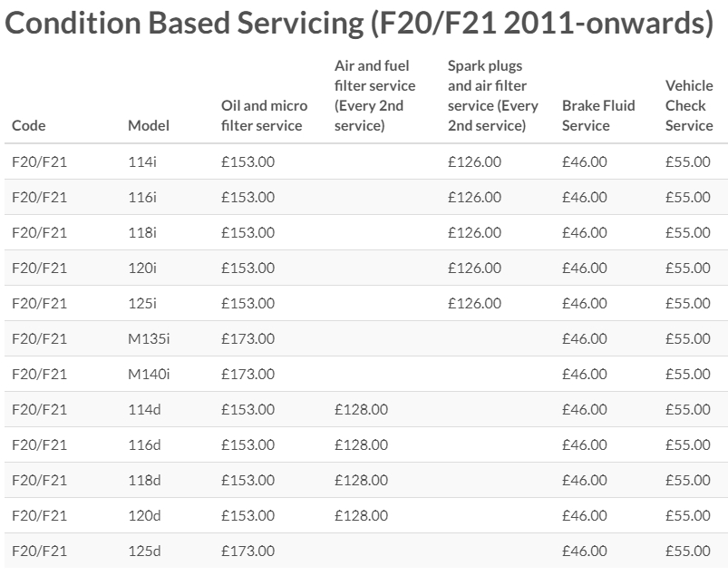Click the M135i model name

(149, 338)
